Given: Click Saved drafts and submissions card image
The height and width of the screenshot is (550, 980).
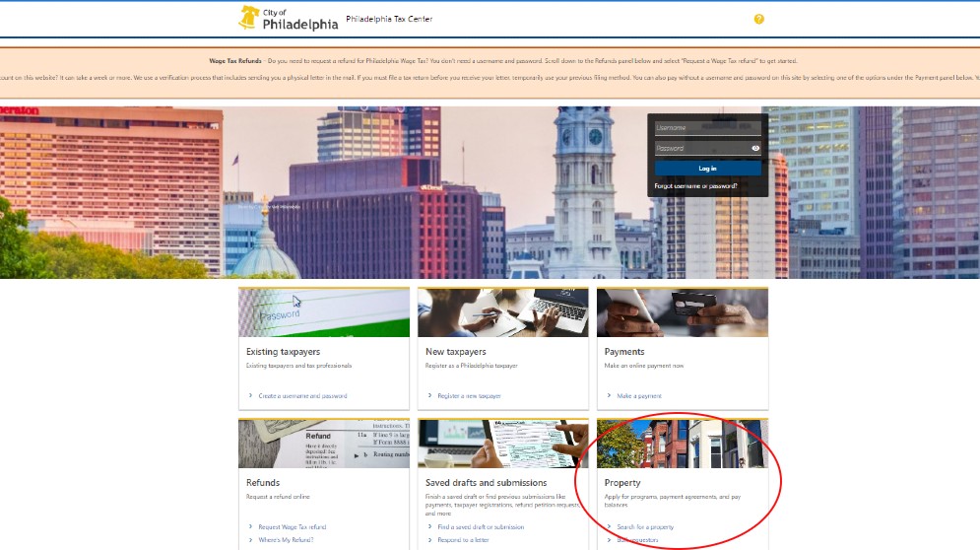Looking at the screenshot, I should coord(503,444).
